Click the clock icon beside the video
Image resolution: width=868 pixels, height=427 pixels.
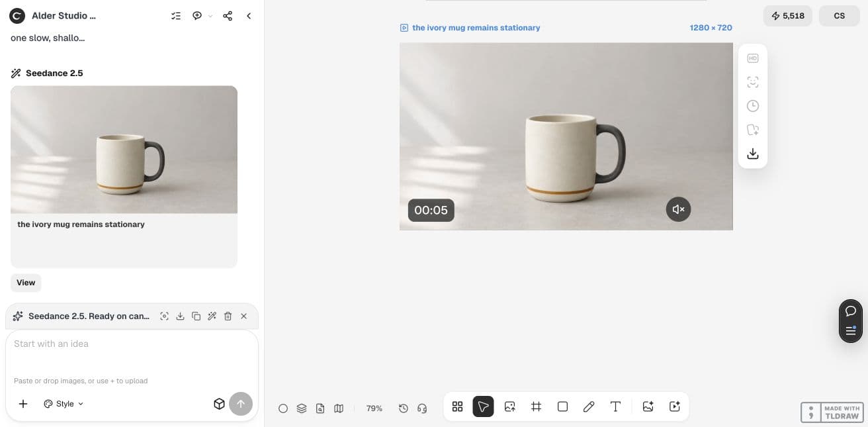pos(753,106)
